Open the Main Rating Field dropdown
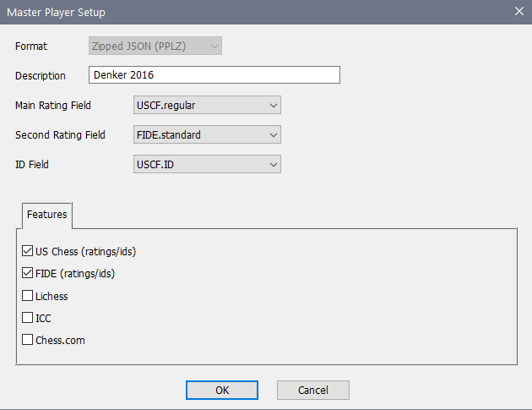The height and width of the screenshot is (410, 532). pos(207,106)
